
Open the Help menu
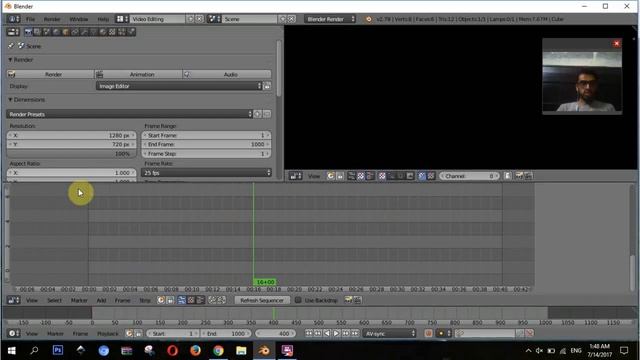point(103,19)
